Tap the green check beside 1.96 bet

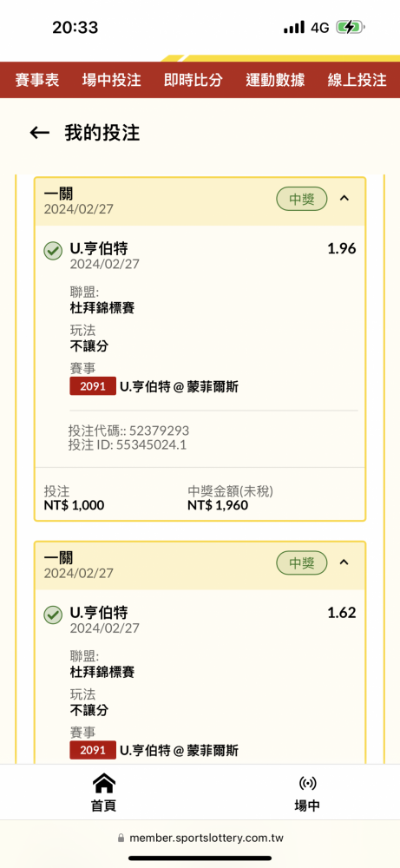coord(53,252)
